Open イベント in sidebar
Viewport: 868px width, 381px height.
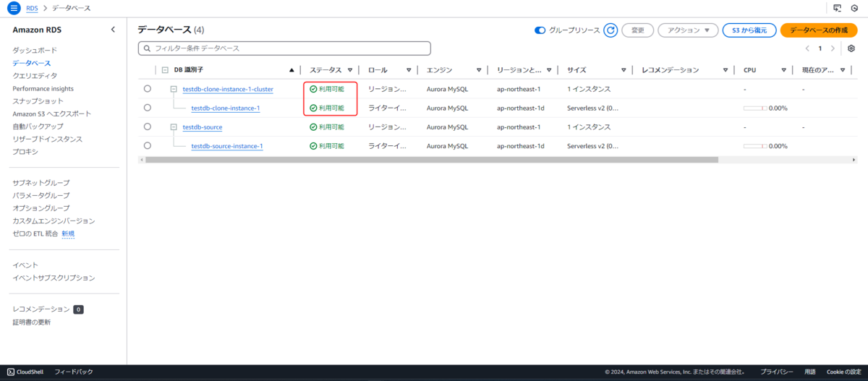point(25,265)
